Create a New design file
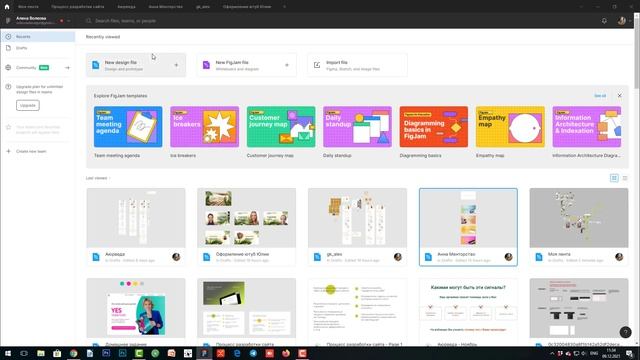The height and width of the screenshot is (360, 640). [136, 65]
